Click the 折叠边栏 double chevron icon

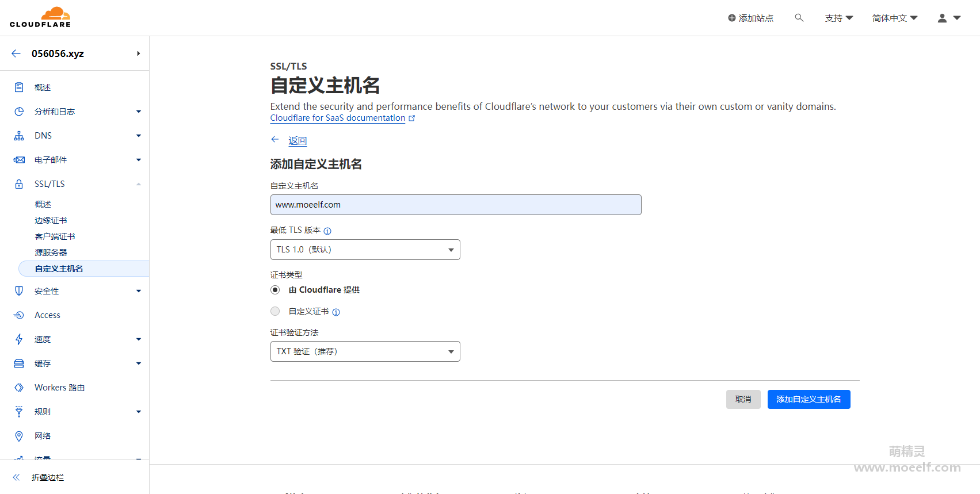[x=16, y=477]
